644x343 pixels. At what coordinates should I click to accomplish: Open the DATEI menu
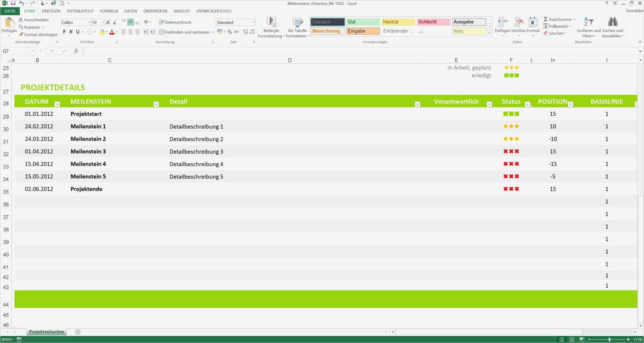(10, 11)
